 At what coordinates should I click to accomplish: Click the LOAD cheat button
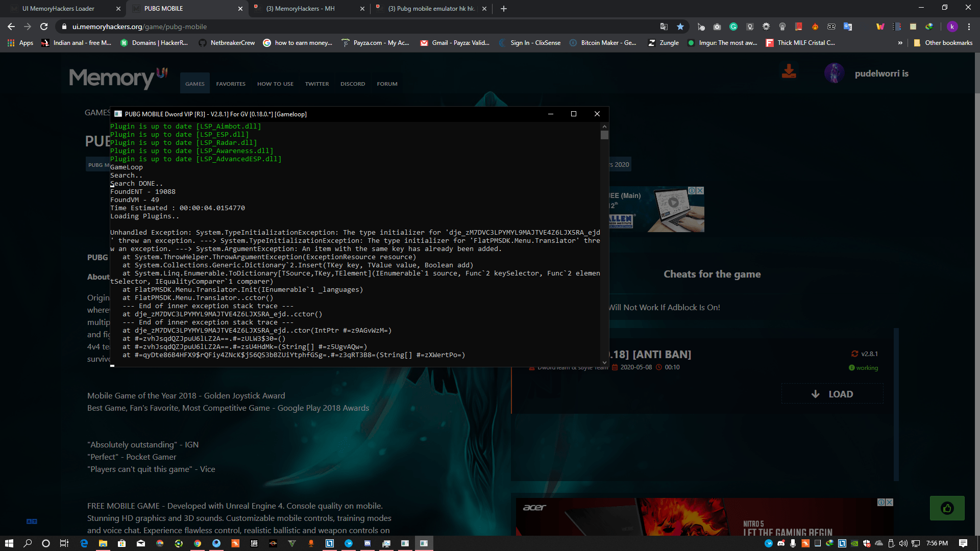[x=832, y=394]
